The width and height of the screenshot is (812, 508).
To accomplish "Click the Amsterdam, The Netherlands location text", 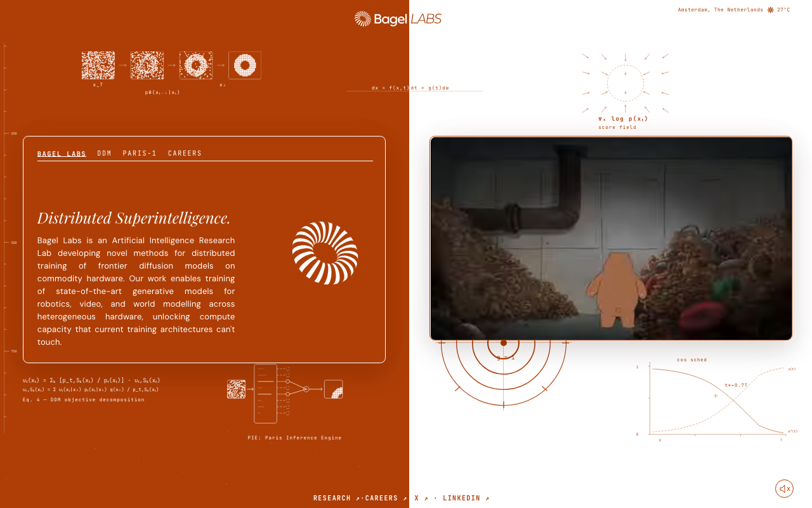I will tap(720, 10).
